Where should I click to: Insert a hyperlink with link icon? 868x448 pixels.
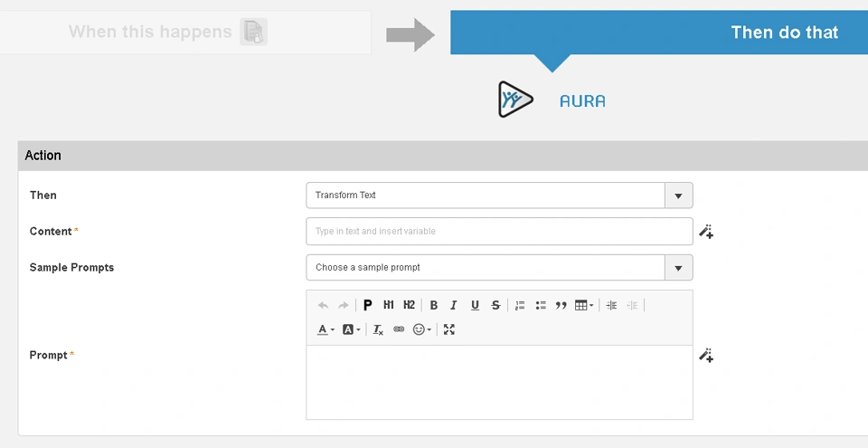tap(399, 329)
